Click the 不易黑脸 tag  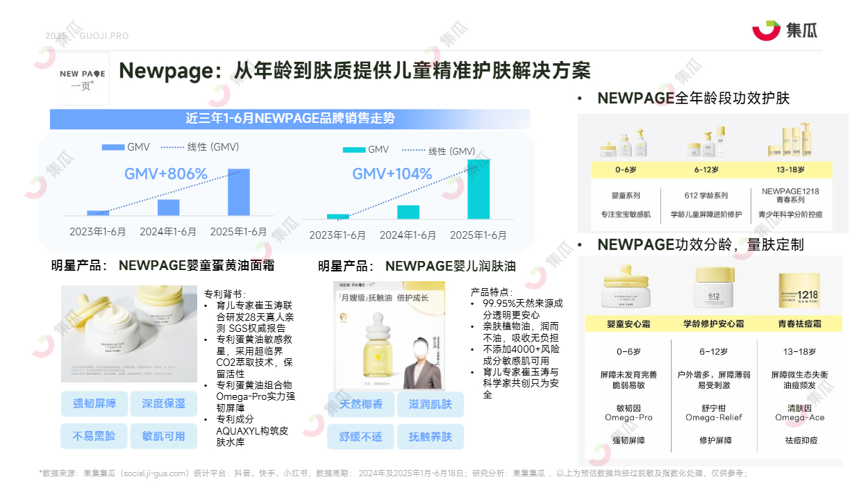pyautogui.click(x=94, y=436)
